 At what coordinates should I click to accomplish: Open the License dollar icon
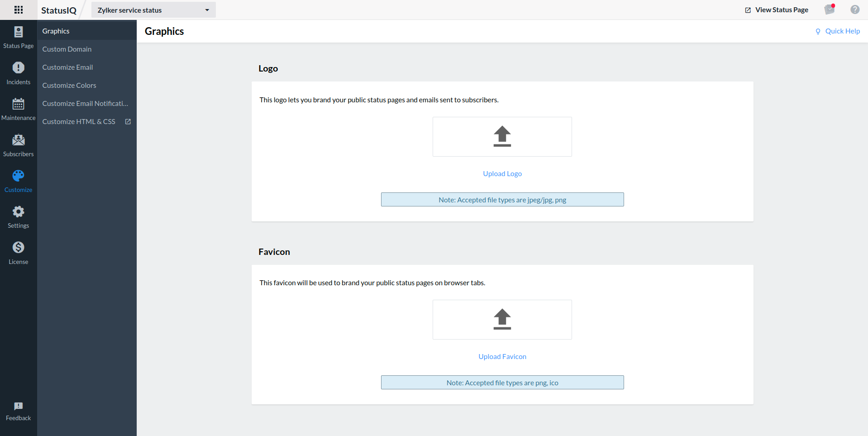(x=19, y=248)
